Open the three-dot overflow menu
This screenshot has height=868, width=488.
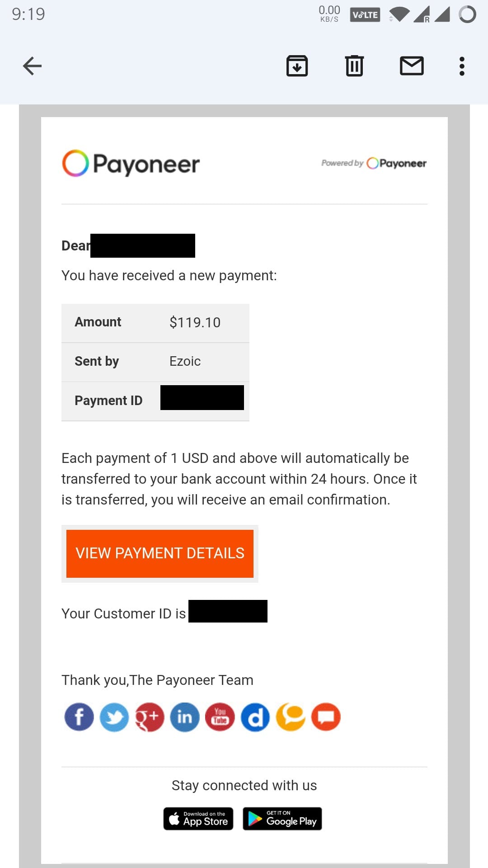(x=462, y=66)
